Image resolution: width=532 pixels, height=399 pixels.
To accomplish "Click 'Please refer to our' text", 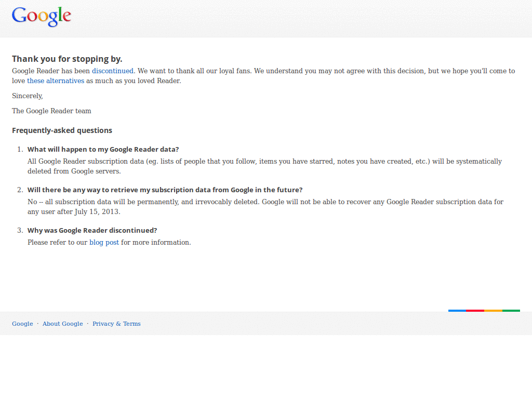I will [57, 242].
